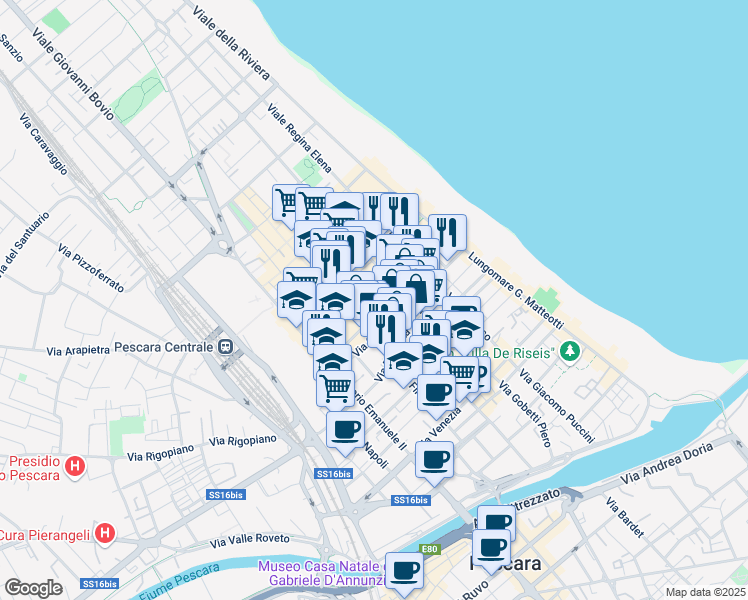Click the Pescara city name label

[x=506, y=564]
